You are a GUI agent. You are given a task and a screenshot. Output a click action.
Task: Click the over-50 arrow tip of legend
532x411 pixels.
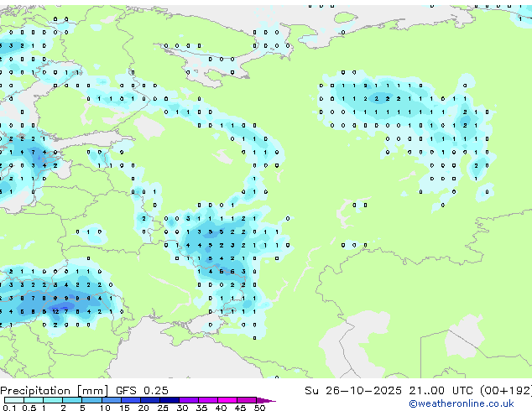point(266,400)
